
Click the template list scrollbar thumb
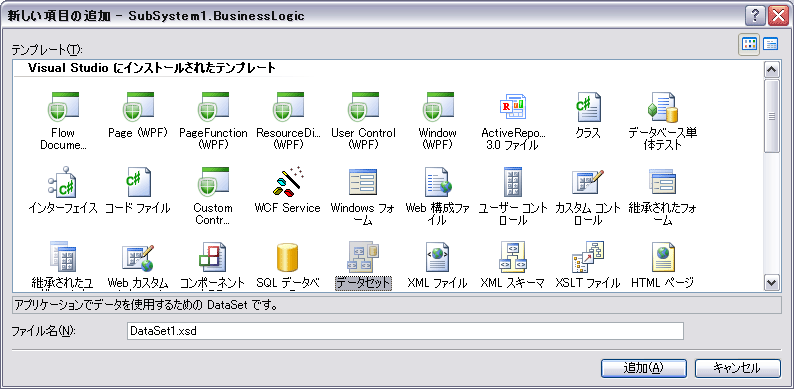click(772, 116)
